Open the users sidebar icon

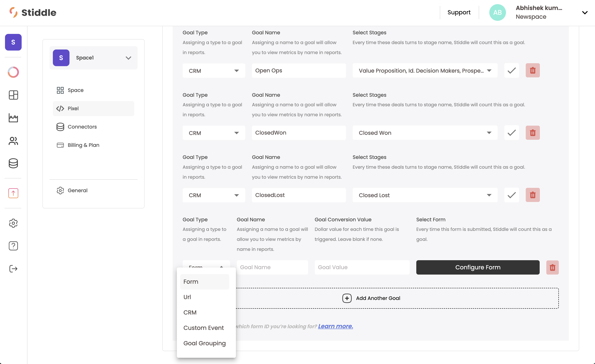[13, 141]
